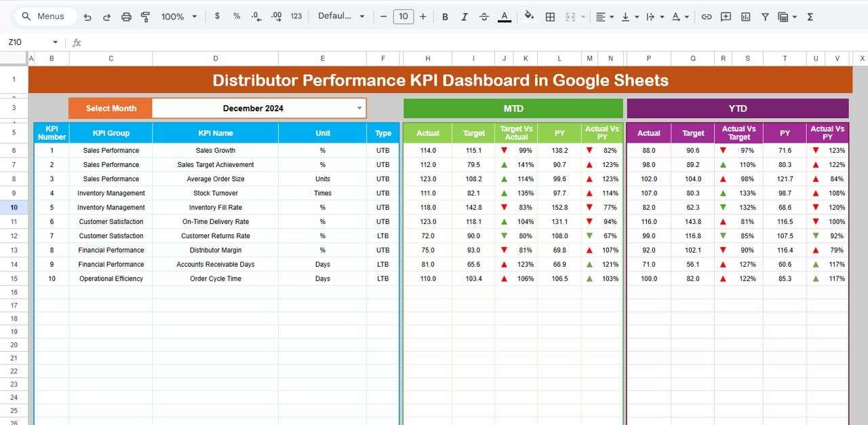This screenshot has height=425, width=868.
Task: Click the Create a filter icon
Action: (x=764, y=16)
